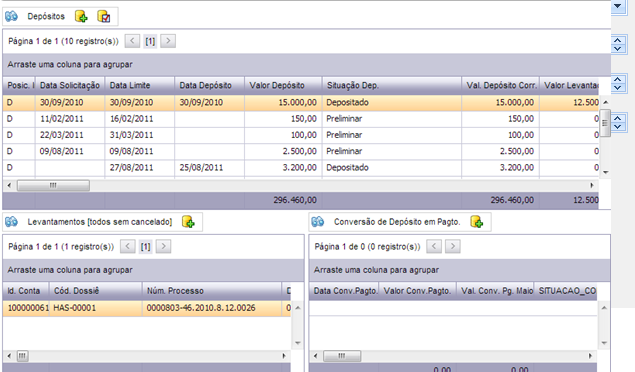Sort by SITUACAO_CO column header
The width and height of the screenshot is (635, 372).
(x=565, y=291)
